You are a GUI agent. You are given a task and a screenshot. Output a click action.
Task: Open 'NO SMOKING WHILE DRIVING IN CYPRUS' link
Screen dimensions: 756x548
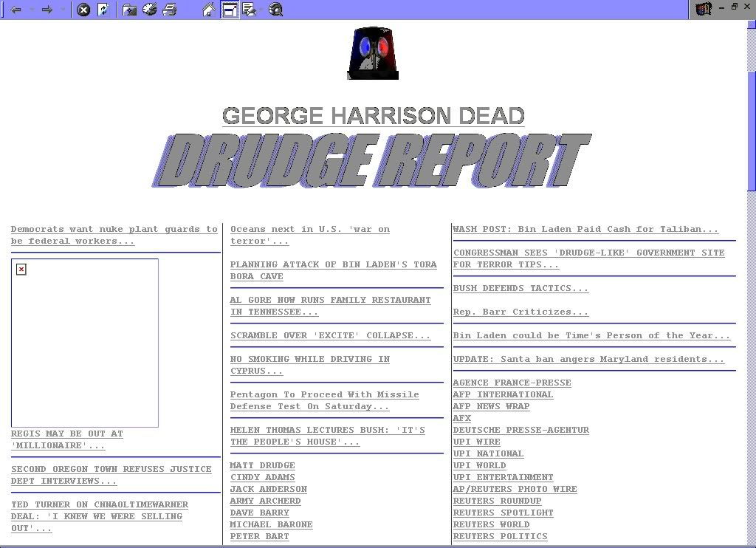click(310, 365)
